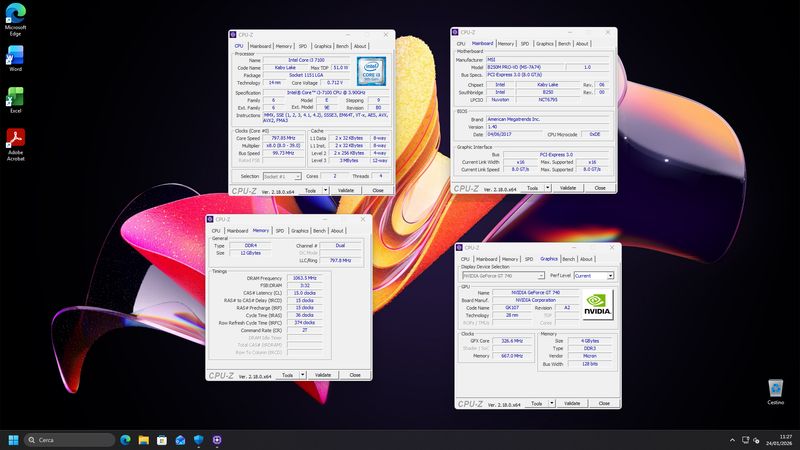Open the Bench tab in CPU window
The image size is (800, 450).
point(342,46)
